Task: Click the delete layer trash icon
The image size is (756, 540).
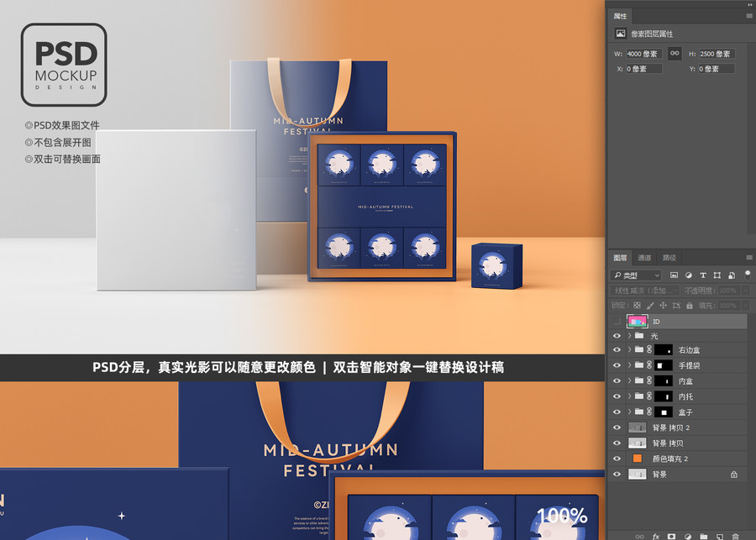Action: coord(735,536)
